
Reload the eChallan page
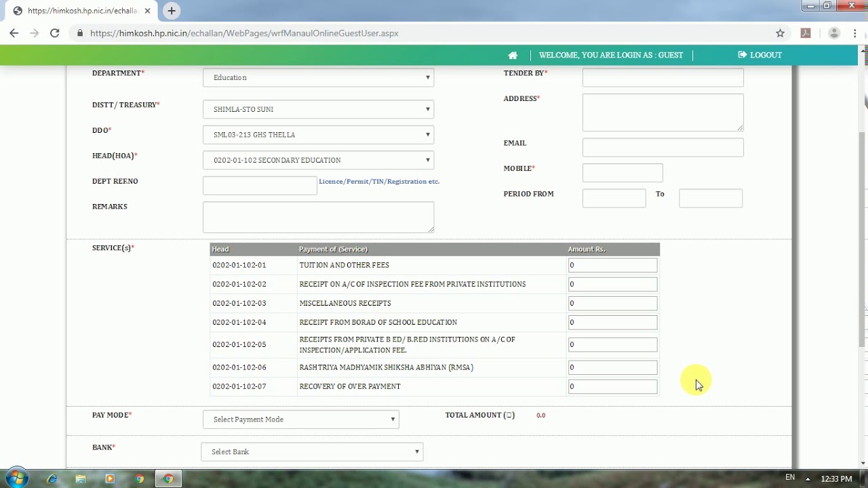click(x=55, y=33)
